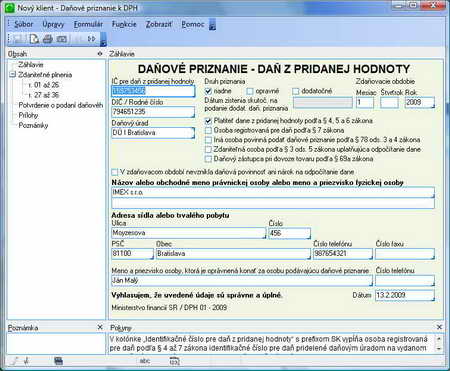Click the new document toolbar icon

pos(34,39)
